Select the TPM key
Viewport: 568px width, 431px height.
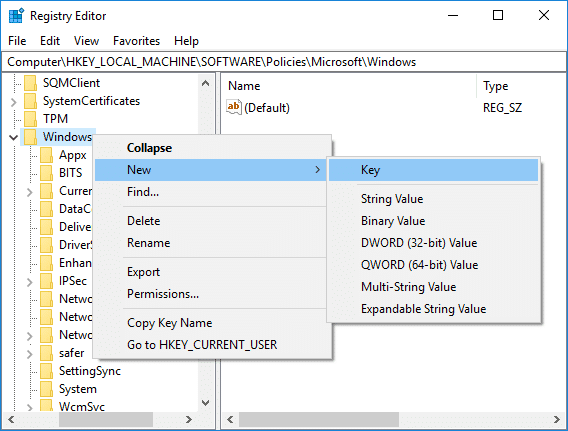(55, 119)
